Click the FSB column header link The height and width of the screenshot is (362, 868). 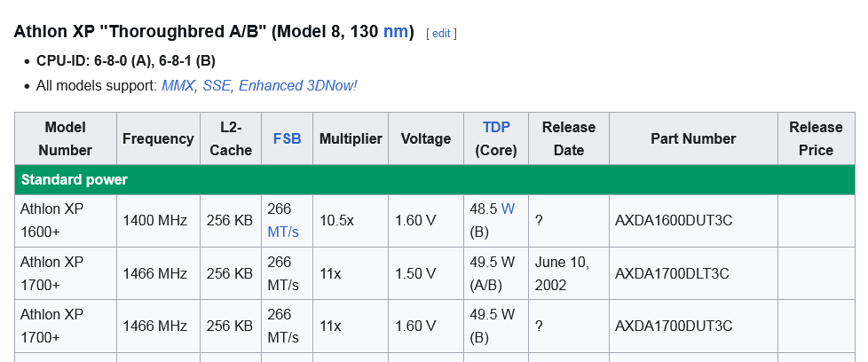(x=287, y=139)
